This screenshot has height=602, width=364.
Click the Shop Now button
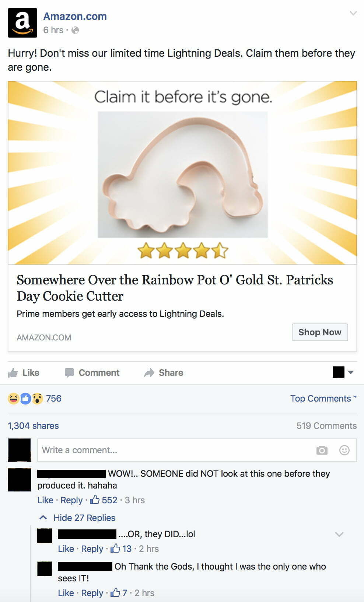(320, 332)
